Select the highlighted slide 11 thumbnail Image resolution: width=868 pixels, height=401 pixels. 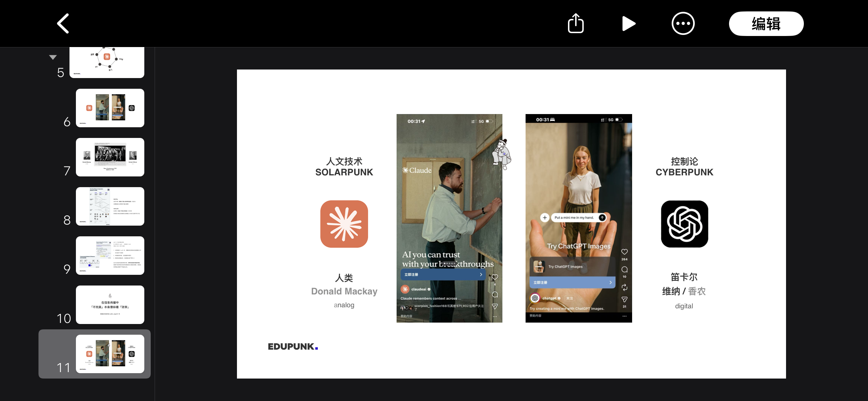tap(110, 354)
